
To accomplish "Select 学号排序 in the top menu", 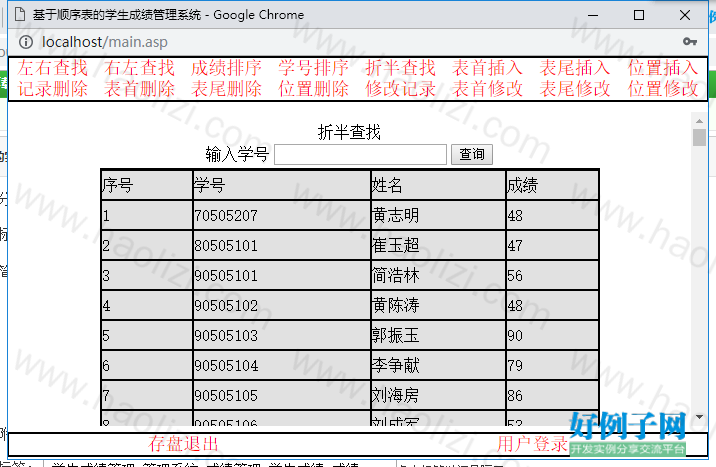I will click(x=314, y=68).
